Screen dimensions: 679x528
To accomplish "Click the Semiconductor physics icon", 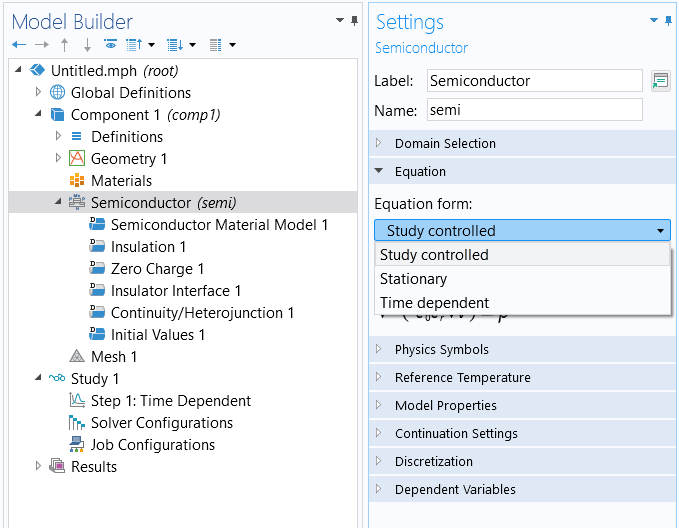I will point(77,202).
